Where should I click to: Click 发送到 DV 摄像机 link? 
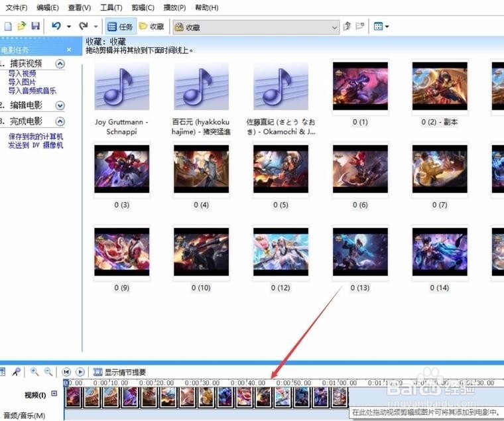pos(36,145)
